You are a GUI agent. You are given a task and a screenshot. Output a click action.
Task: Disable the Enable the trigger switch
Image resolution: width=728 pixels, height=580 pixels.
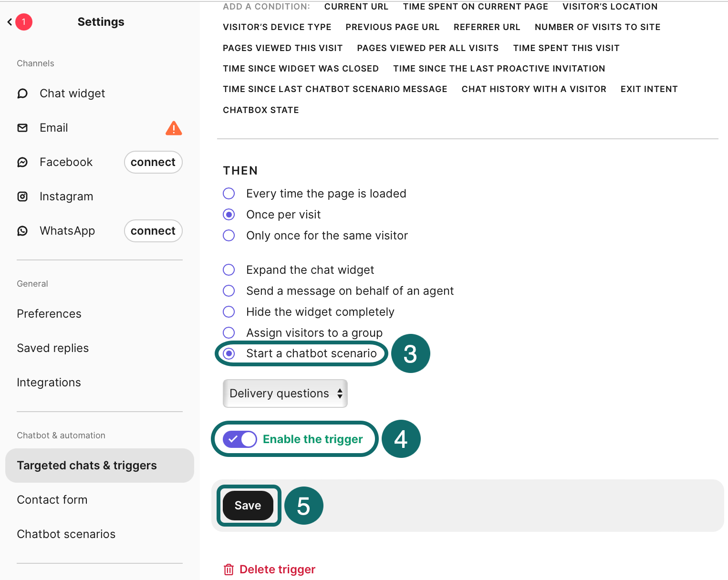(239, 439)
